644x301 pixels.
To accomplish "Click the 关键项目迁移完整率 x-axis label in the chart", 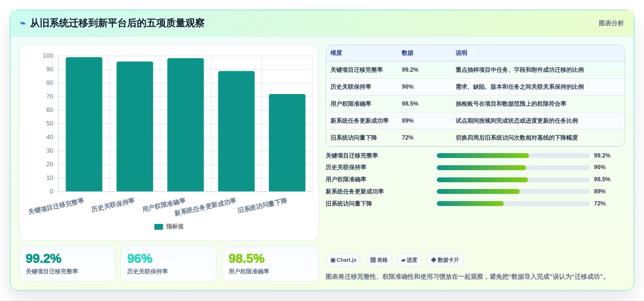I will pyautogui.click(x=56, y=206).
